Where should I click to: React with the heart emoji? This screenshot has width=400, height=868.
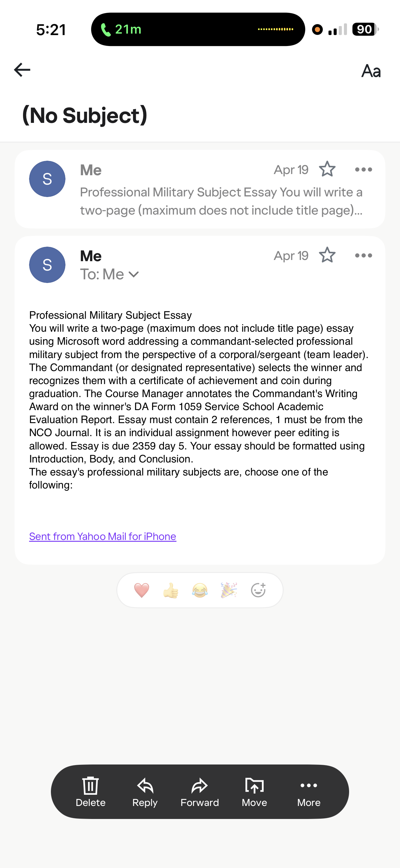(142, 590)
